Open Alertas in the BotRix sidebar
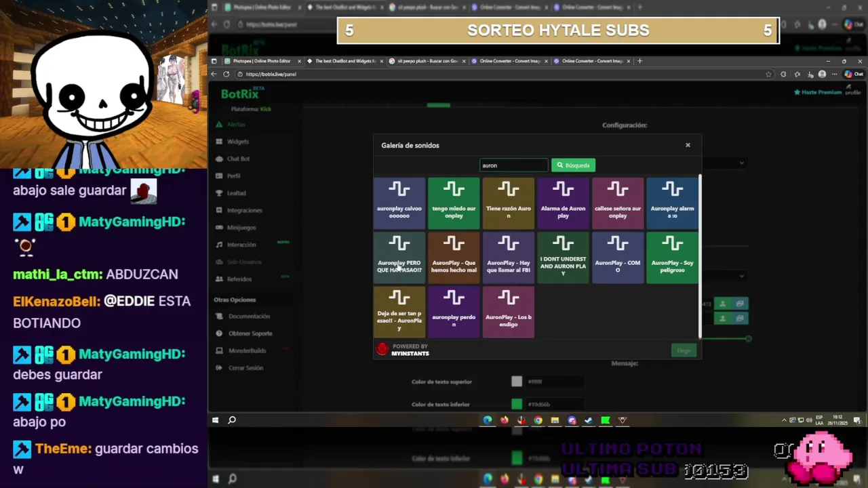 click(231, 125)
